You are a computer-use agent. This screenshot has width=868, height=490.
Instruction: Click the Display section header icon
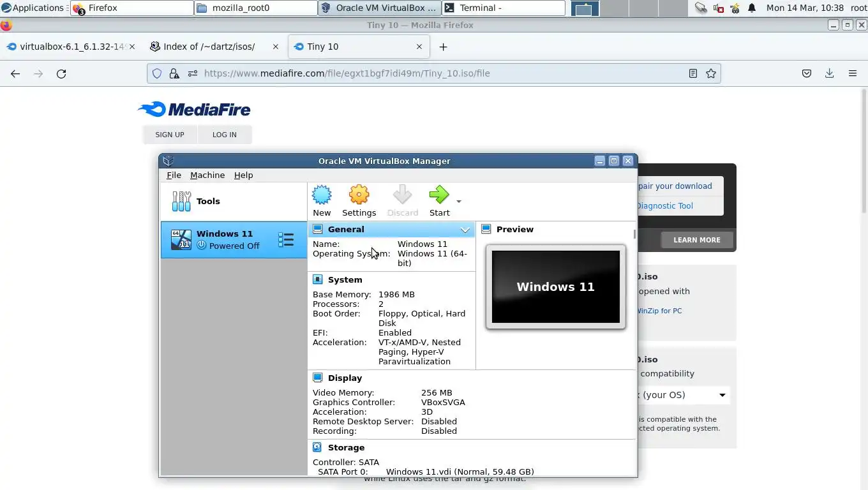(317, 378)
